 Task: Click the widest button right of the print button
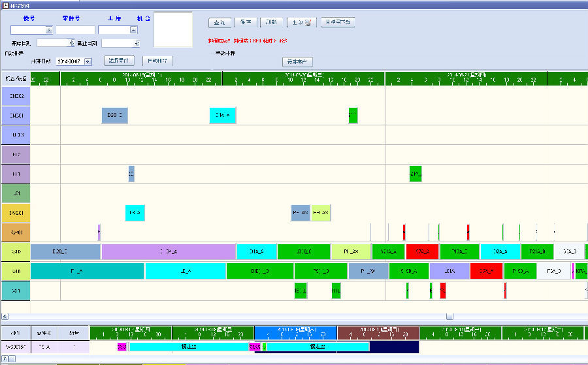point(338,22)
